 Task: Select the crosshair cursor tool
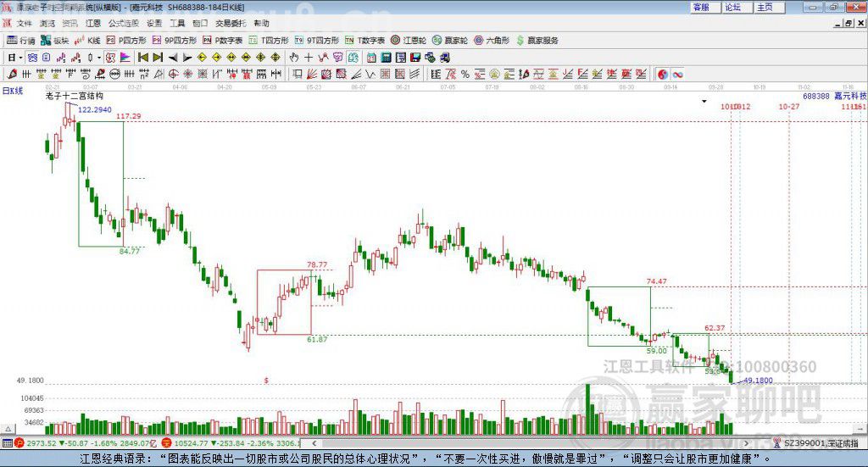309,58
